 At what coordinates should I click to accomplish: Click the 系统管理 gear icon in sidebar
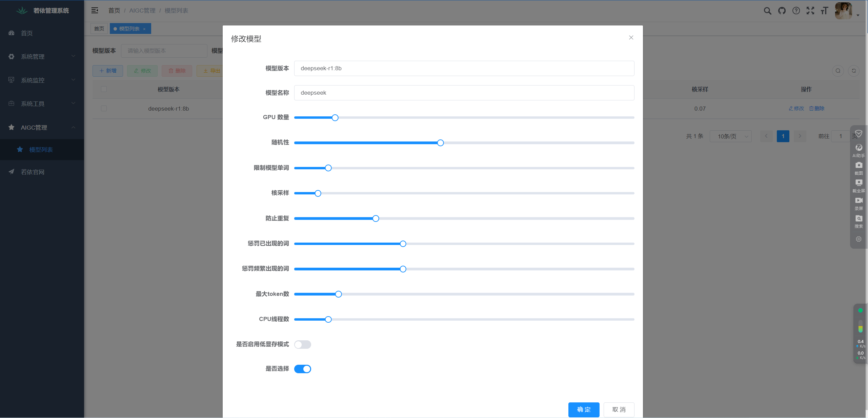pos(12,57)
